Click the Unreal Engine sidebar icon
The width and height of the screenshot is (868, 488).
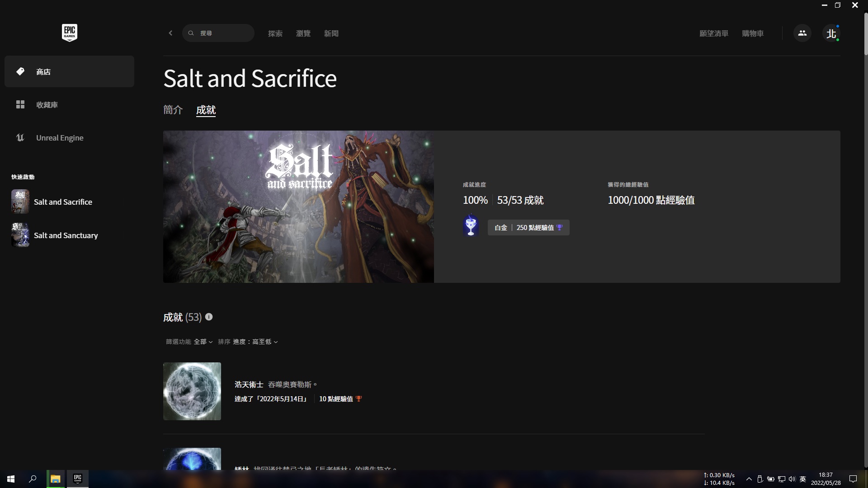20,138
